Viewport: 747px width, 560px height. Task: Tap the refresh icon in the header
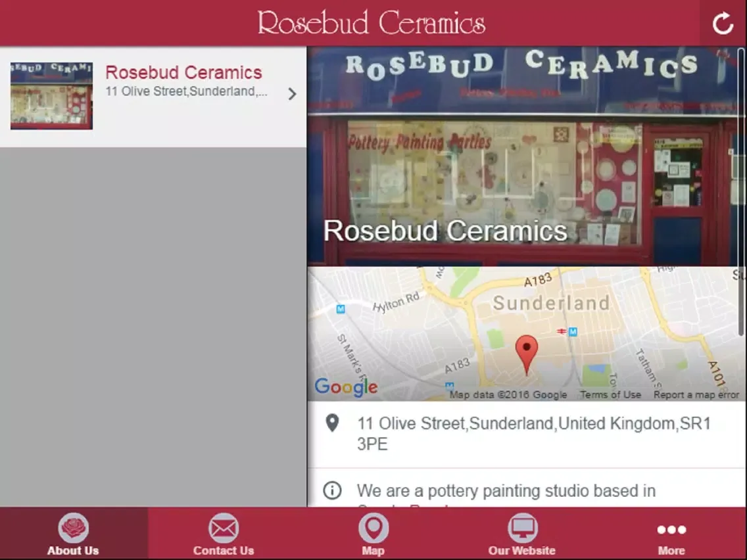pyautogui.click(x=723, y=23)
